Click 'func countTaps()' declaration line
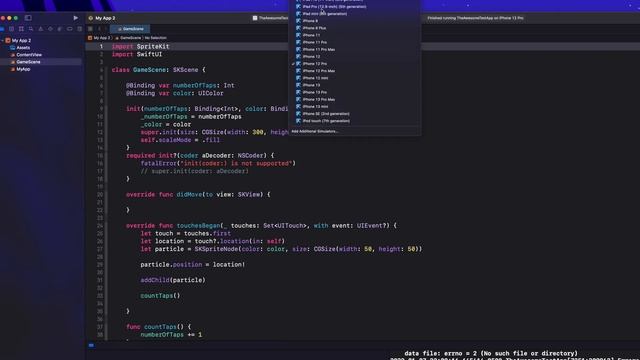Viewport: 640px width, 360px height. point(158,327)
